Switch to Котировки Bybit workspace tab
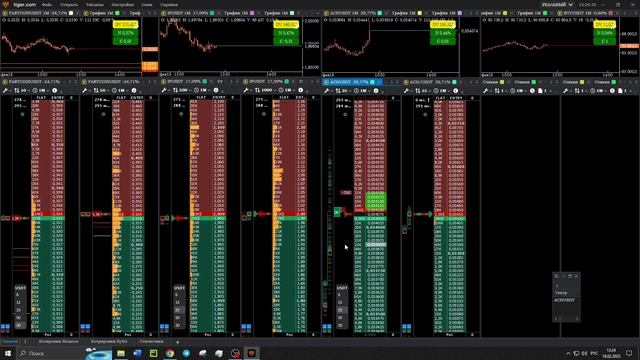Viewport: 640px width, 360px height. (x=109, y=341)
